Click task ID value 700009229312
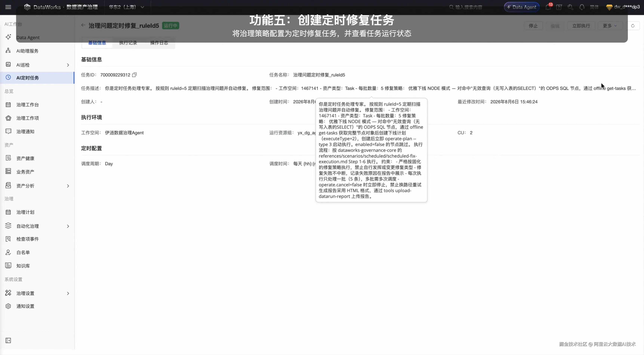 pos(115,75)
